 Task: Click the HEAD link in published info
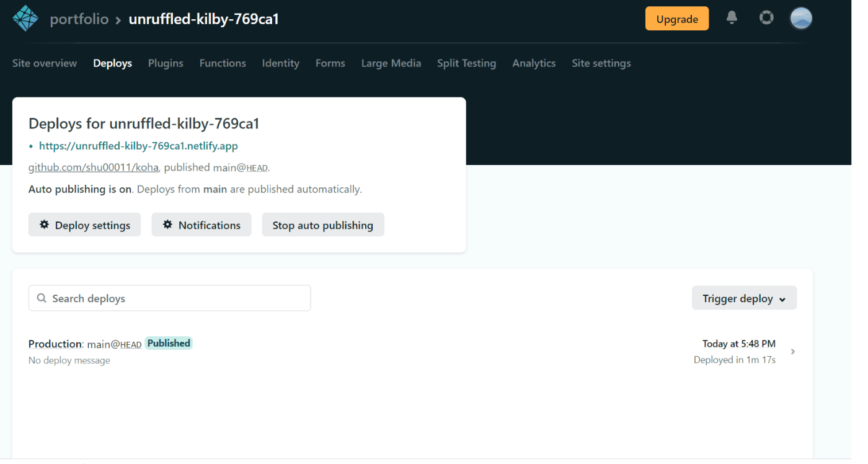point(257,168)
